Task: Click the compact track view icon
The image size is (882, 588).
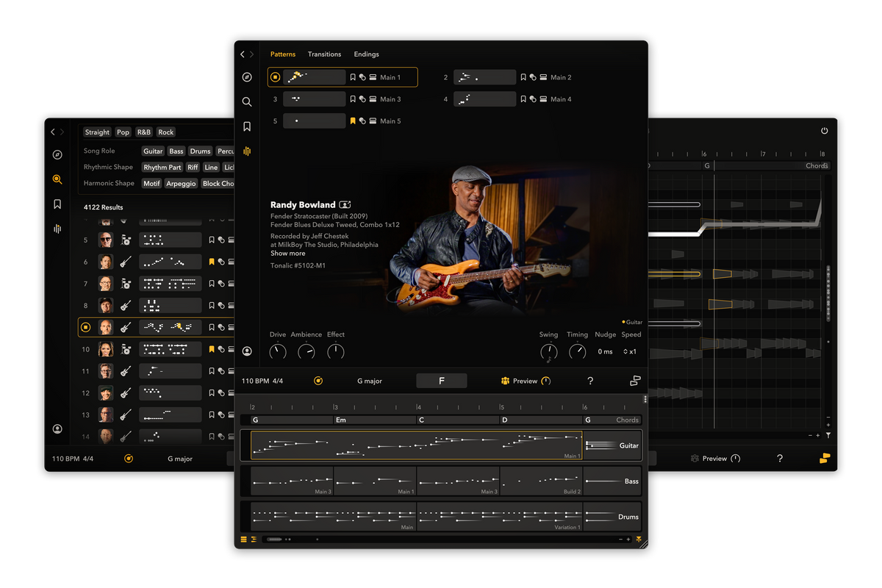Action: click(x=254, y=539)
